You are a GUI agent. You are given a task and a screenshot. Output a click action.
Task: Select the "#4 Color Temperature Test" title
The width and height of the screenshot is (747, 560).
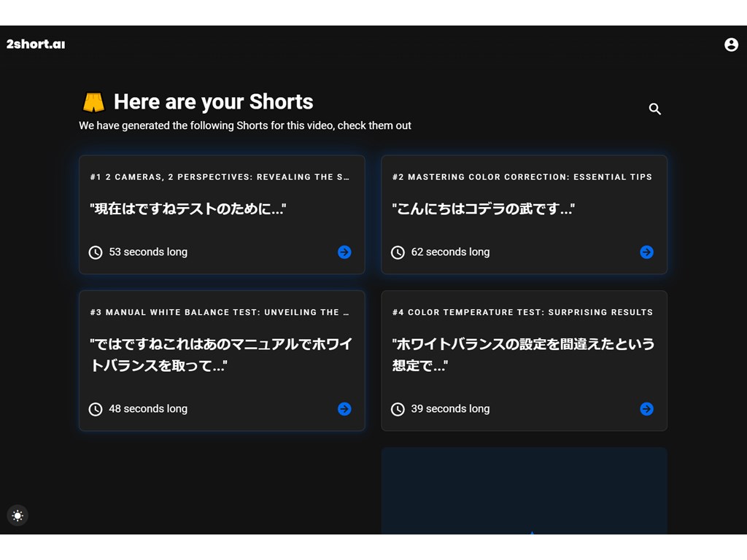522,312
